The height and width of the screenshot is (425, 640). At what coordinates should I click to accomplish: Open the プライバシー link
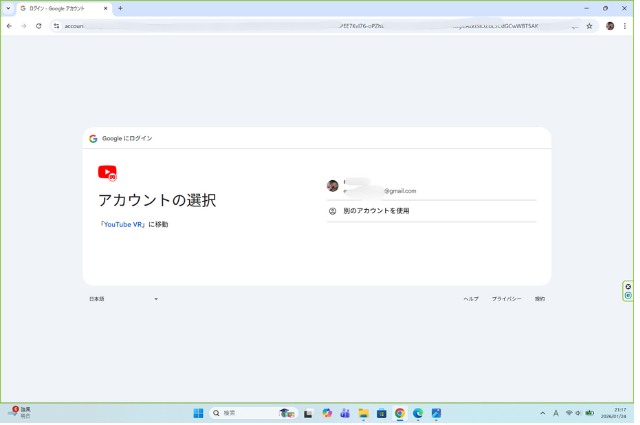506,299
